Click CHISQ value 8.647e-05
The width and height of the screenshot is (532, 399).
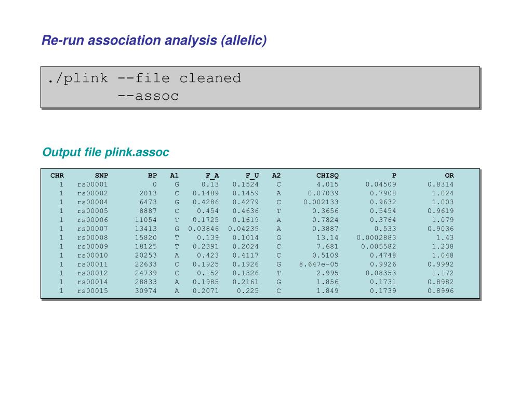(x=318, y=264)
